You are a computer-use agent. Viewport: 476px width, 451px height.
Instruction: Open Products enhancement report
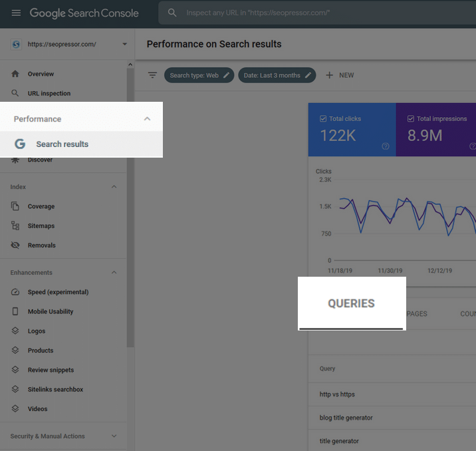pyautogui.click(x=41, y=350)
